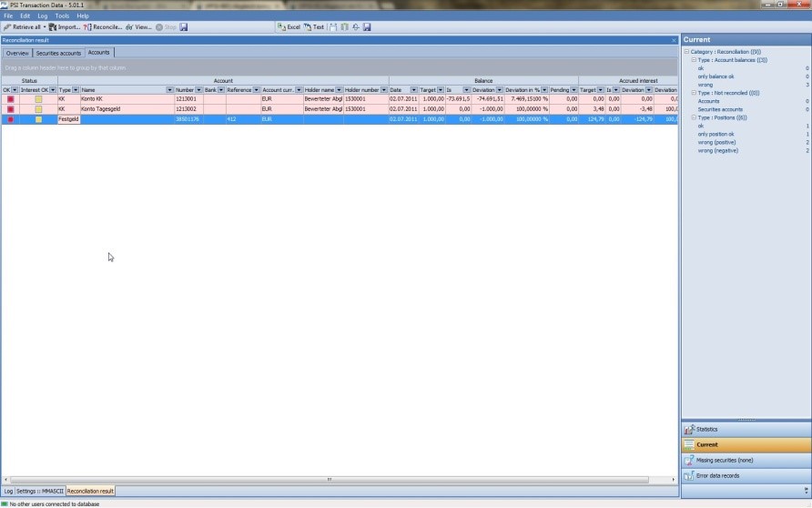Click the Import toolbar button
The height and width of the screenshot is (508, 812).
coord(65,27)
